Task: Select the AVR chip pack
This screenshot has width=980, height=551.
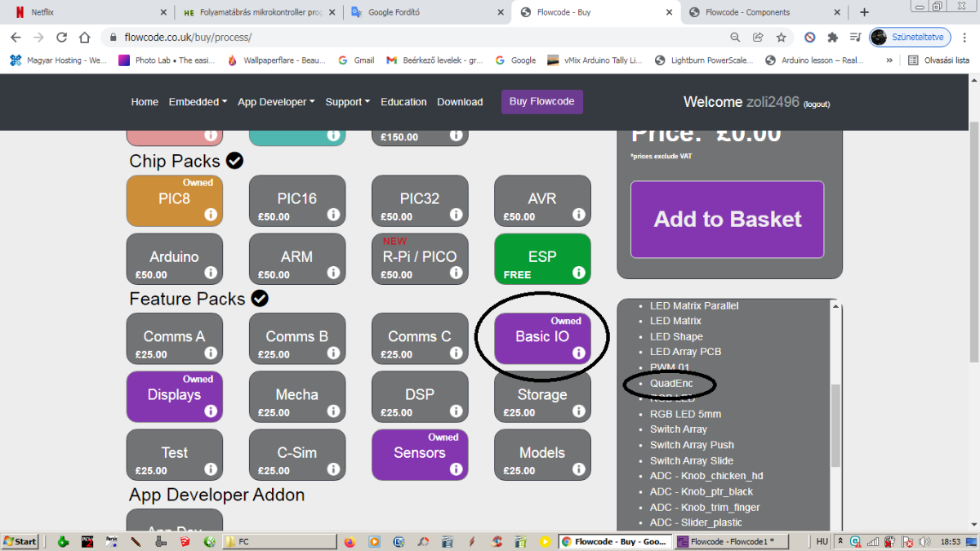Action: pos(542,201)
